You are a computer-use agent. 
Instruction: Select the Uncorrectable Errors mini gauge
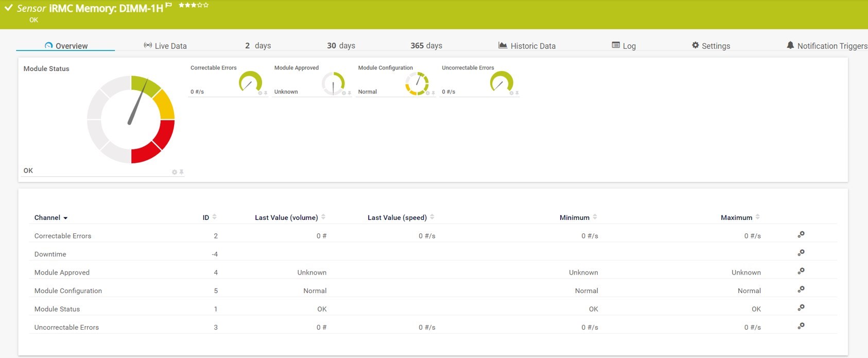[501, 82]
